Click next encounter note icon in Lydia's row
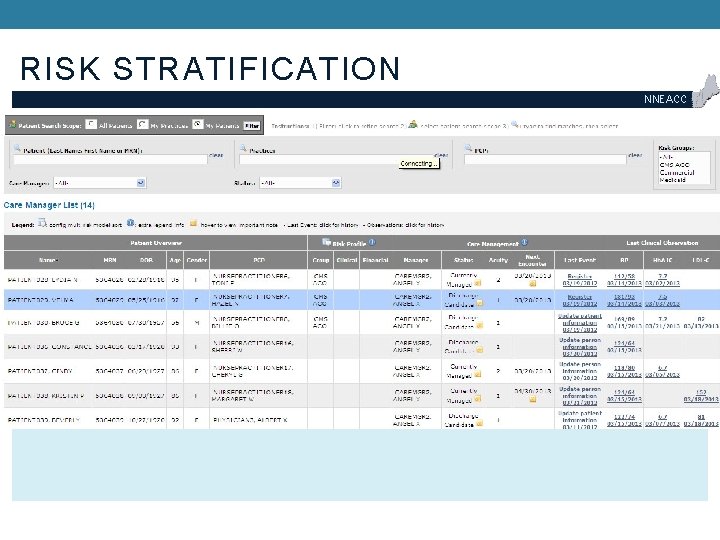 [x=533, y=283]
